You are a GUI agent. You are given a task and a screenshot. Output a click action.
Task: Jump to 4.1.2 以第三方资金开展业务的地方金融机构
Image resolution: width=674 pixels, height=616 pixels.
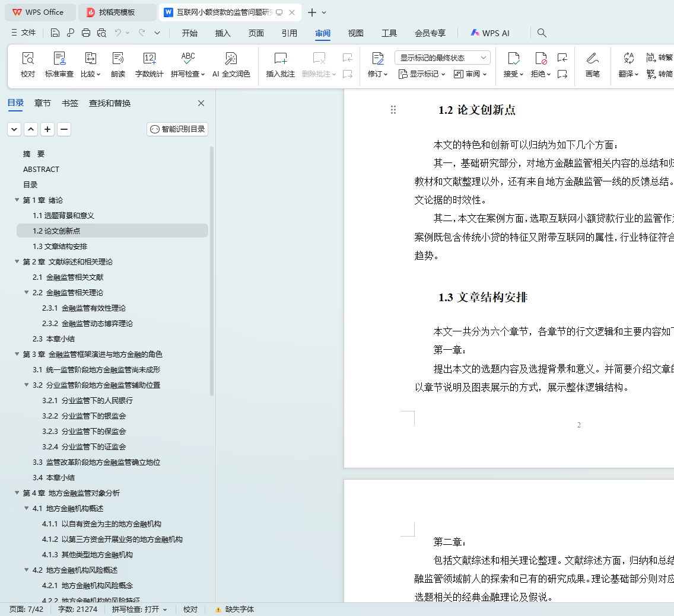point(112,539)
